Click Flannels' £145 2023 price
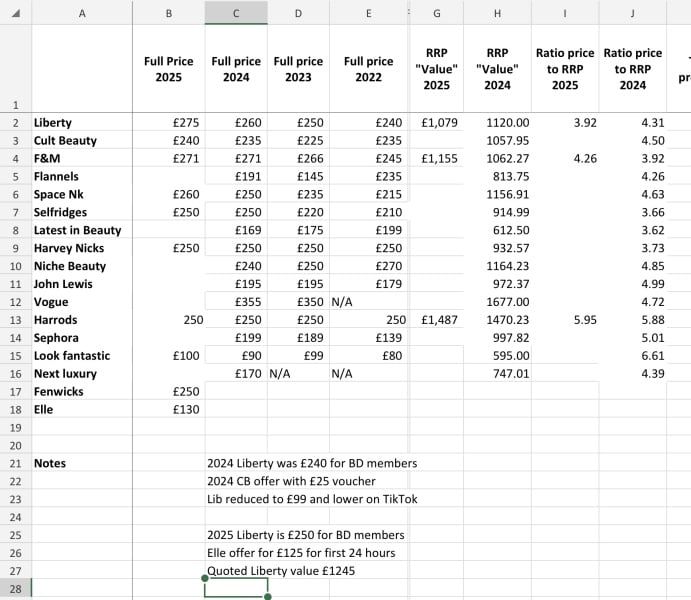 coord(298,176)
